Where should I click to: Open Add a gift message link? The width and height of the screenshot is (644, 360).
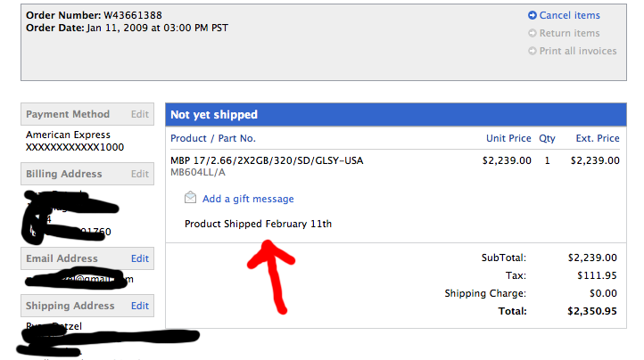point(248,199)
